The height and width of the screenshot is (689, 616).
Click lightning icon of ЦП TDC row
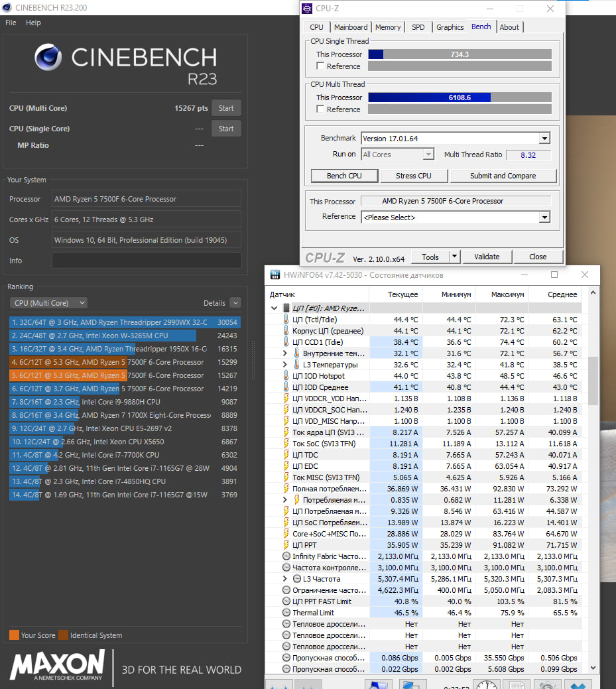click(x=286, y=455)
